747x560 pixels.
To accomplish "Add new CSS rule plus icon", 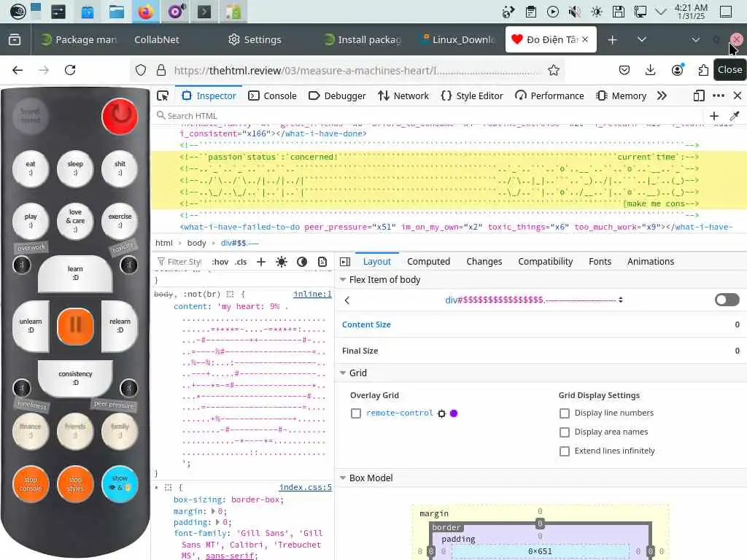I will [261, 262].
